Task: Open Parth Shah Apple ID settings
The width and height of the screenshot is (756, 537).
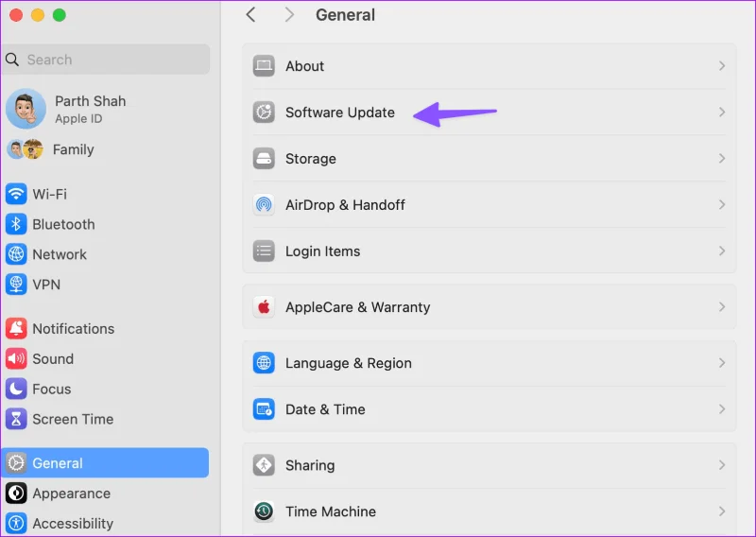Action: pos(90,109)
